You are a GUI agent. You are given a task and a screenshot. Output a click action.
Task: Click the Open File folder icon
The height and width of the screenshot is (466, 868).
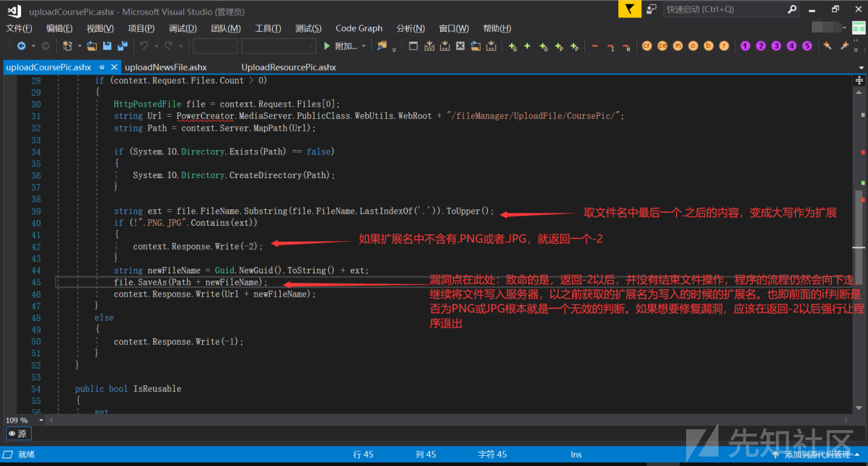pos(92,46)
